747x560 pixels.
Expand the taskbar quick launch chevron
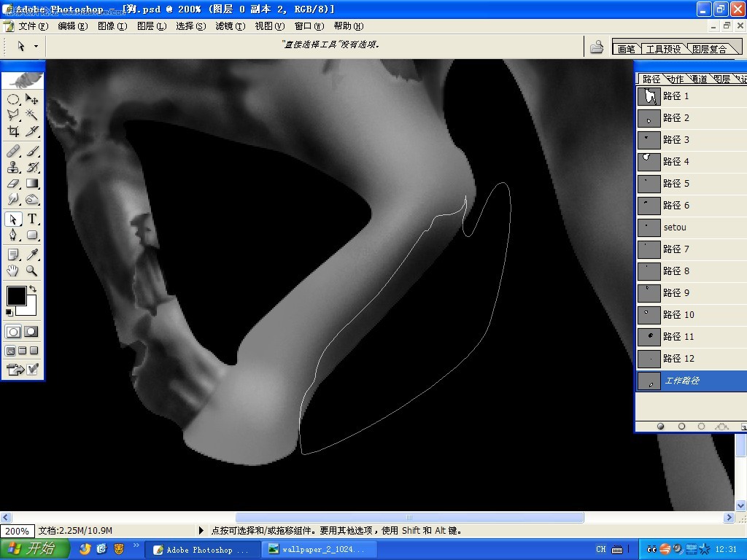[136, 545]
